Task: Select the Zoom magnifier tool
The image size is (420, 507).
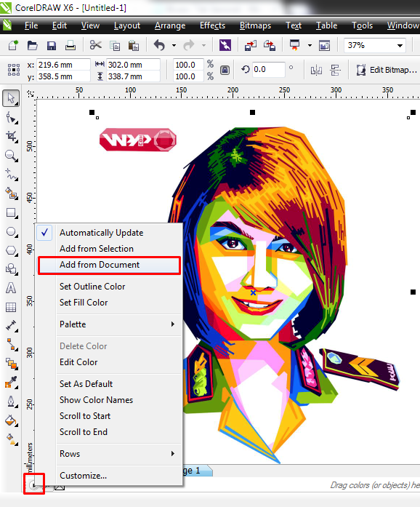Action: click(11, 156)
